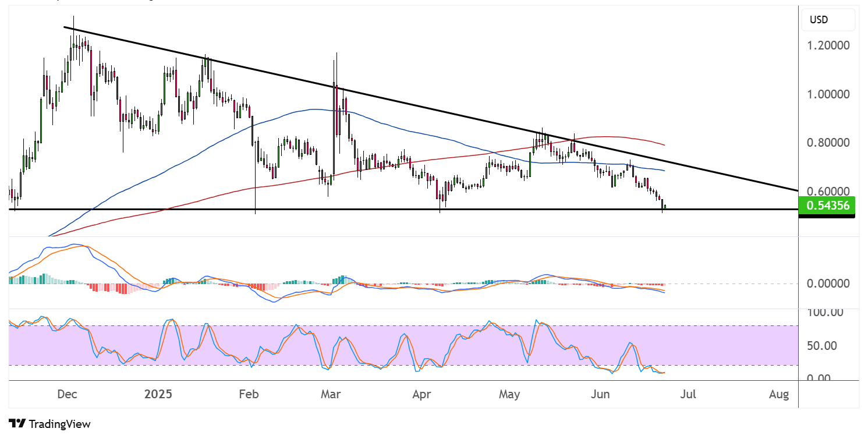Click the Apr label on time axis
The width and height of the screenshot is (868, 439).
(421, 394)
